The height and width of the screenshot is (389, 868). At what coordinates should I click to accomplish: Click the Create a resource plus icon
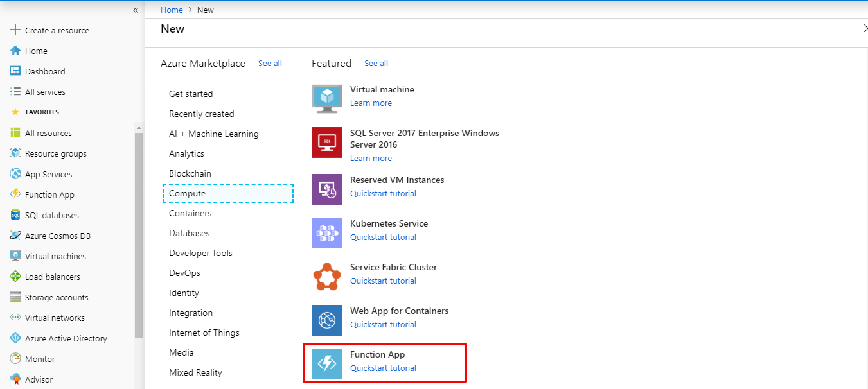14,29
